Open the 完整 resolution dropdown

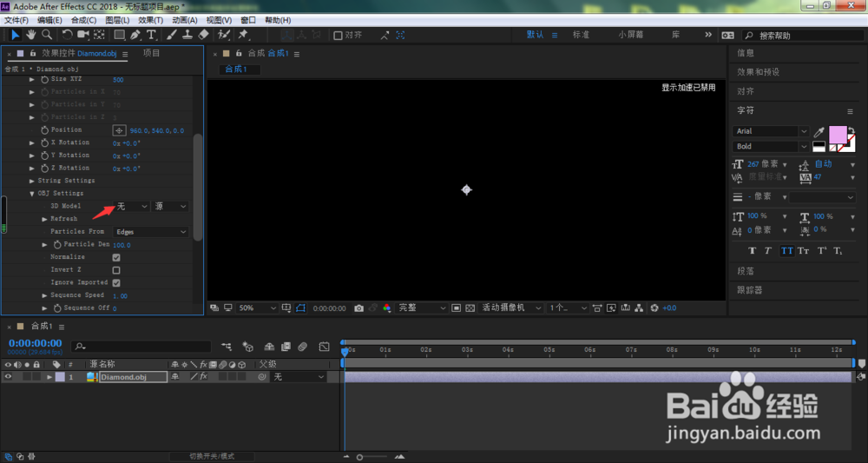point(422,308)
